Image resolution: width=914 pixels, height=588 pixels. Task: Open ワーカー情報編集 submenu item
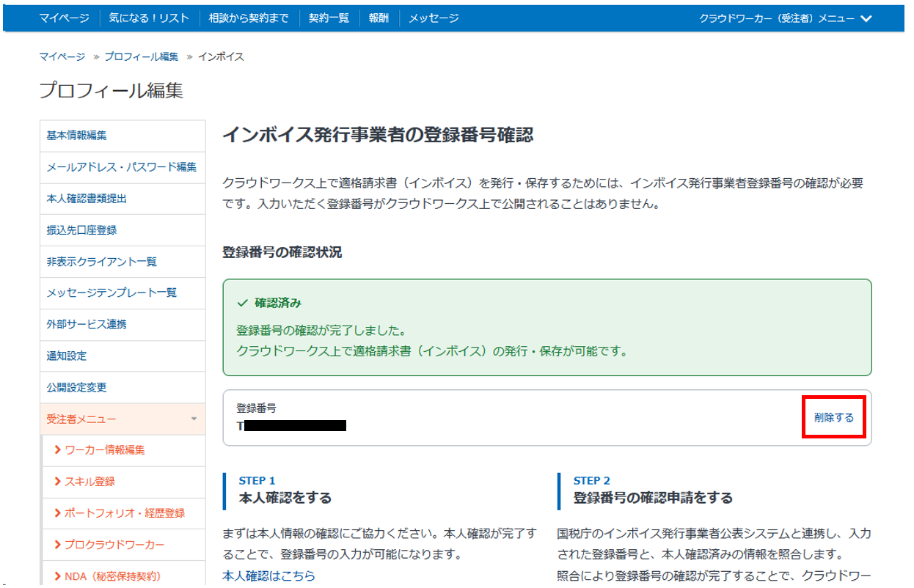(124, 450)
